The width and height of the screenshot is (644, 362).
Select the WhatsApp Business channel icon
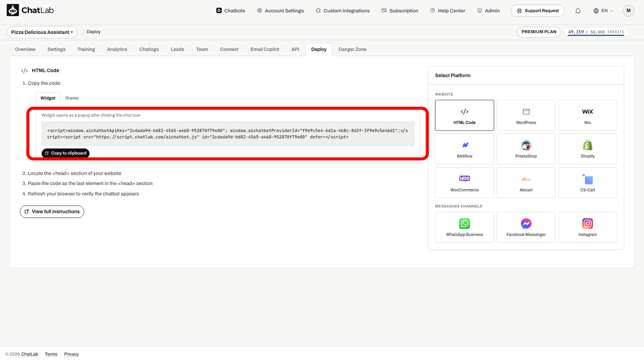[465, 224]
